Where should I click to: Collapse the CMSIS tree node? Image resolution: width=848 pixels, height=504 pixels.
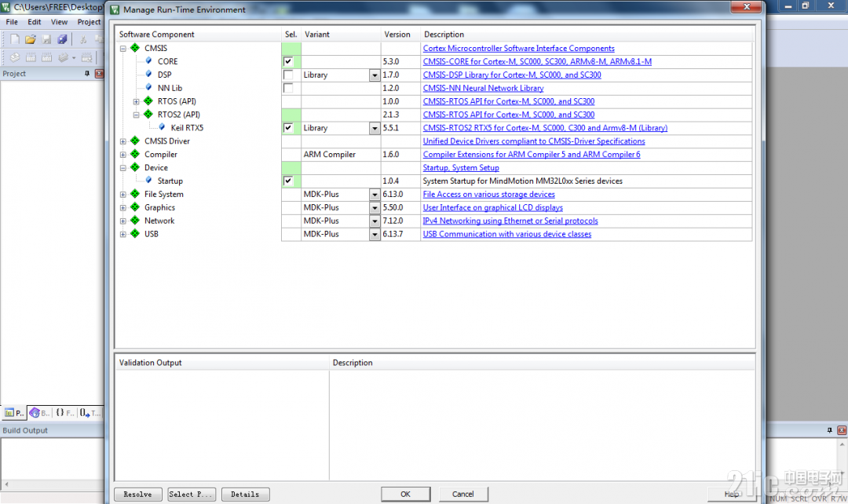pos(122,49)
